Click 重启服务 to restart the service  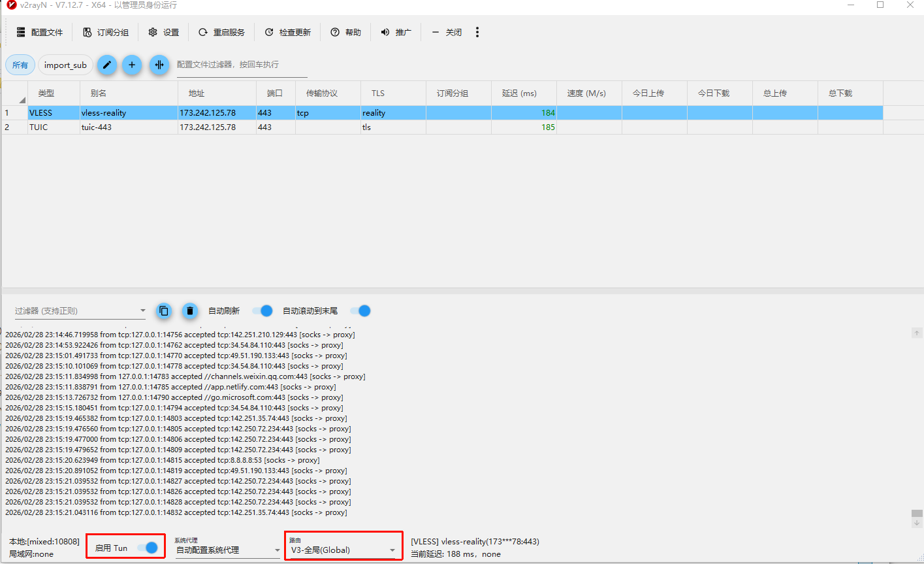click(221, 32)
